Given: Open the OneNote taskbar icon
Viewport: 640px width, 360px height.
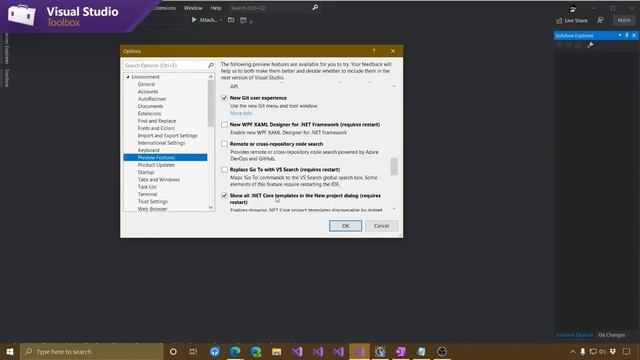Looking at the screenshot, I should 400,351.
